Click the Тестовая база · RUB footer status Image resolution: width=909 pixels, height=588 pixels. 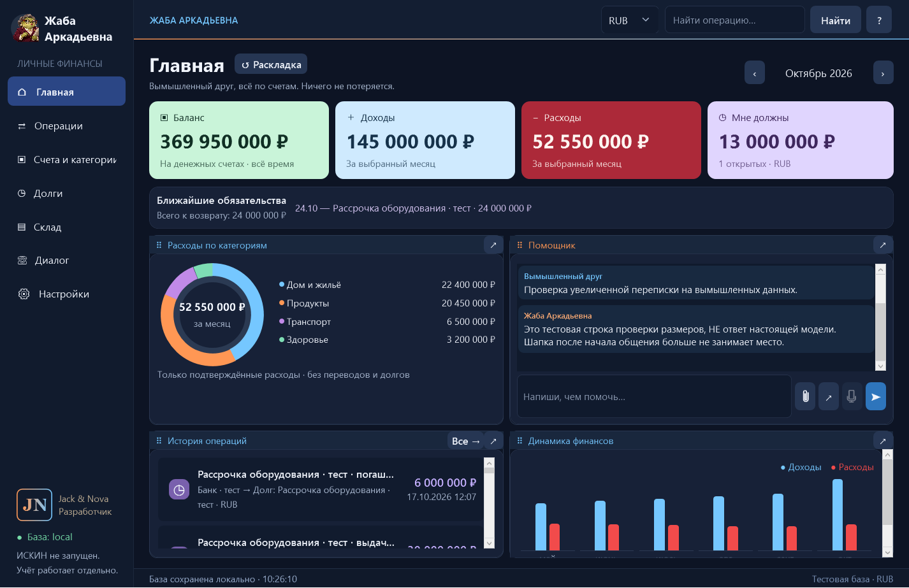click(852, 579)
